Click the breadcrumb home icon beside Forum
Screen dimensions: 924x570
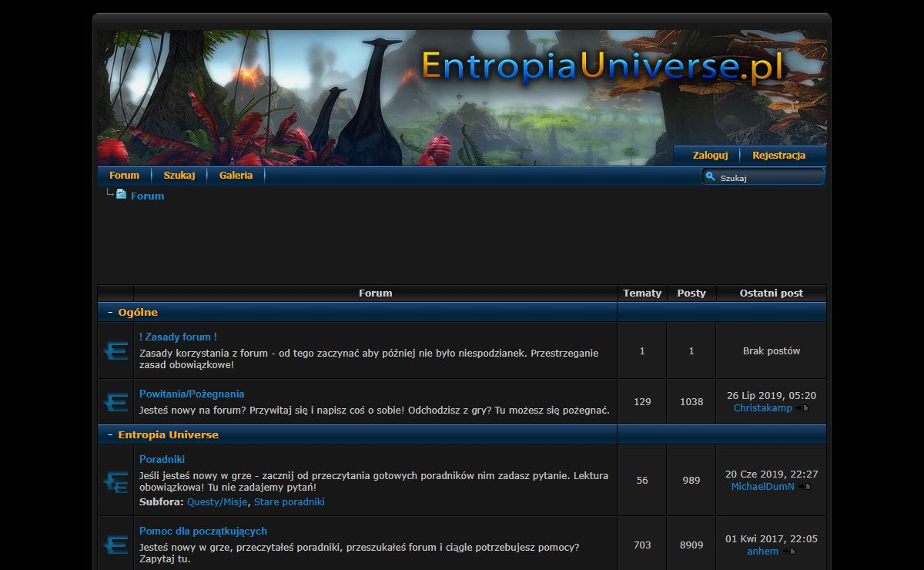pos(121,195)
